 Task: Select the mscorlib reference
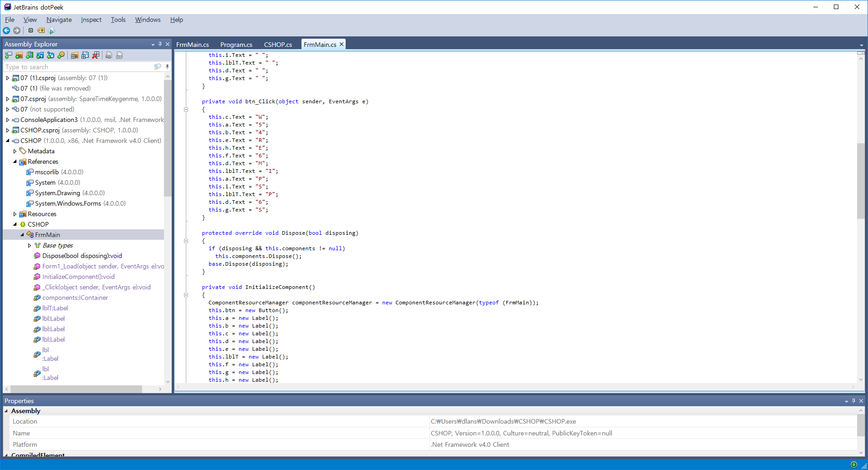click(x=55, y=172)
